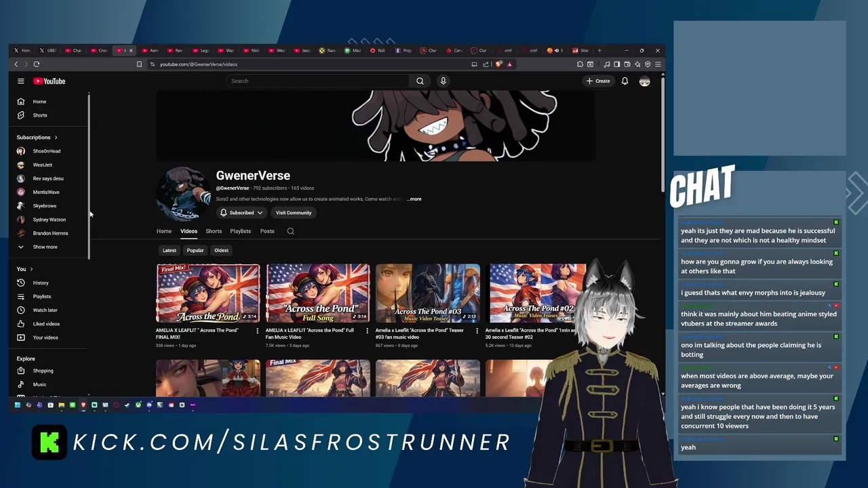Switch to the channel Home tab

tap(164, 231)
